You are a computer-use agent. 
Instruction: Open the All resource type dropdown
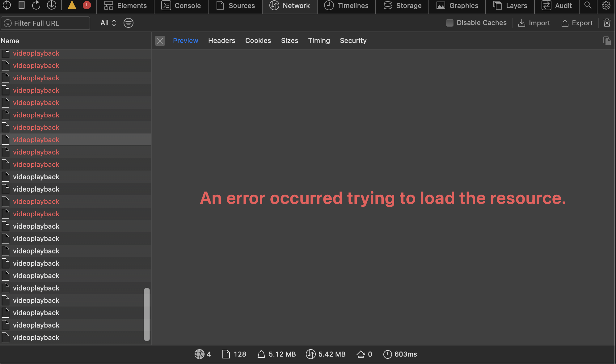[x=108, y=23]
